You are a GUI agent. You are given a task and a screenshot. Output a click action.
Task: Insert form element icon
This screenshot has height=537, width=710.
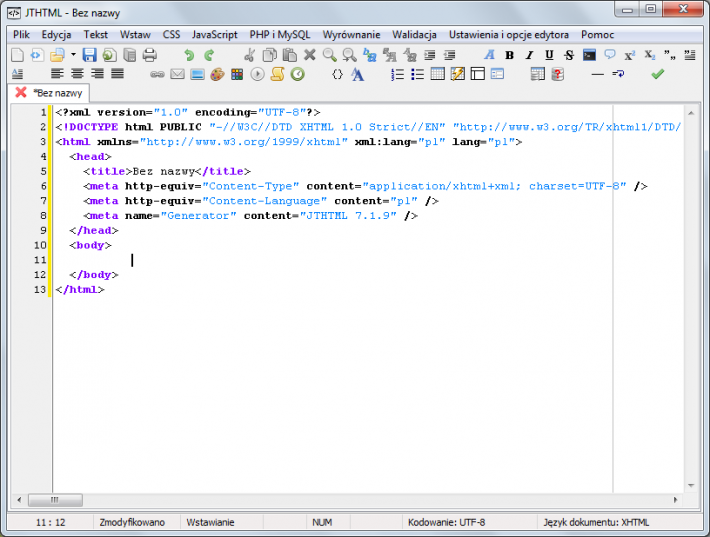click(497, 74)
